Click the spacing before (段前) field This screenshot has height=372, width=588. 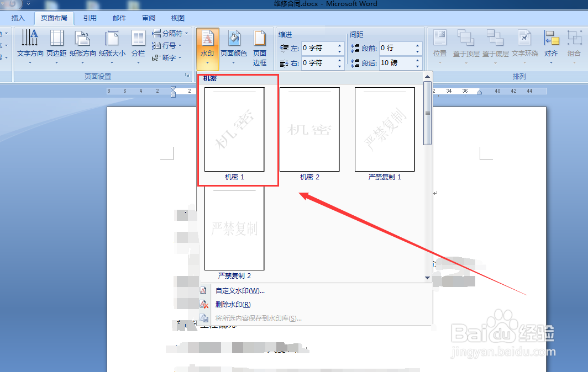tap(397, 48)
